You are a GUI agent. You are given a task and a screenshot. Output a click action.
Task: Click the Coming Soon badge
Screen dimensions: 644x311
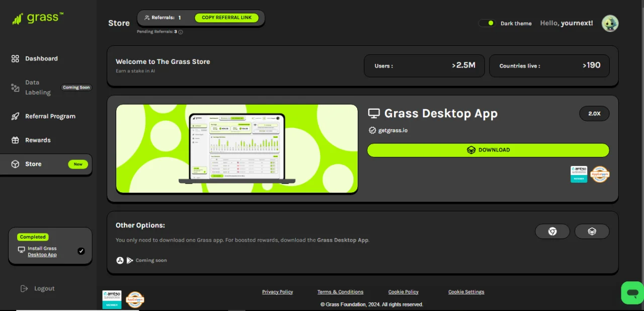pos(76,88)
